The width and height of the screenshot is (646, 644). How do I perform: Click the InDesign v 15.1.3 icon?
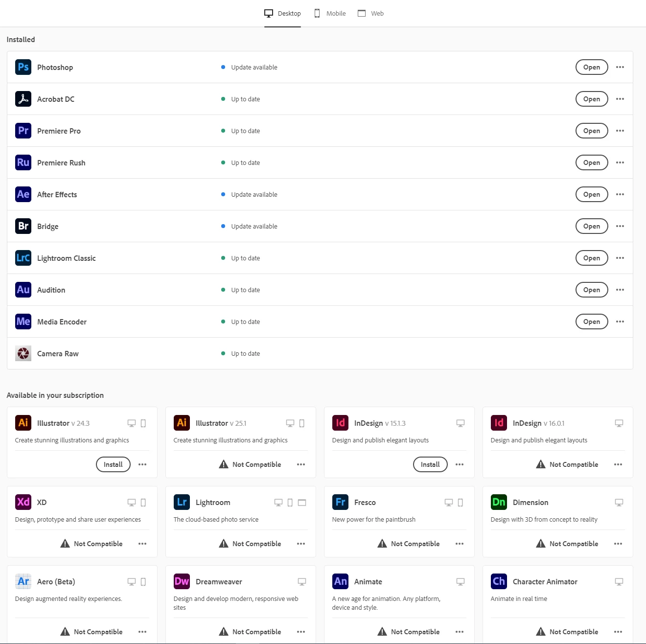(340, 423)
